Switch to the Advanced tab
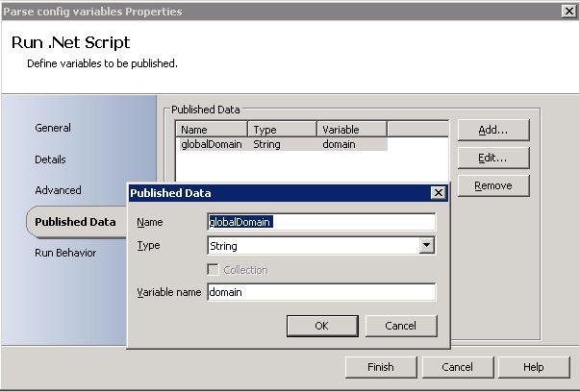The image size is (580, 392). click(x=58, y=190)
